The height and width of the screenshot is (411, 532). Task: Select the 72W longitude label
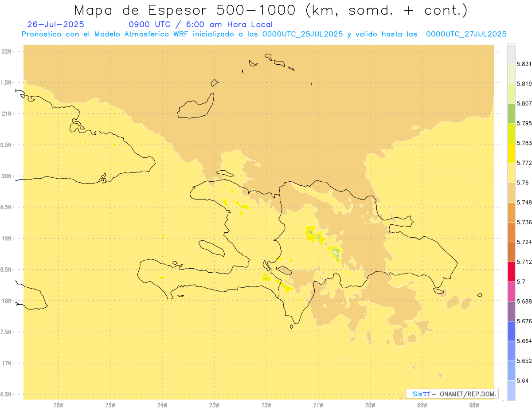click(266, 406)
